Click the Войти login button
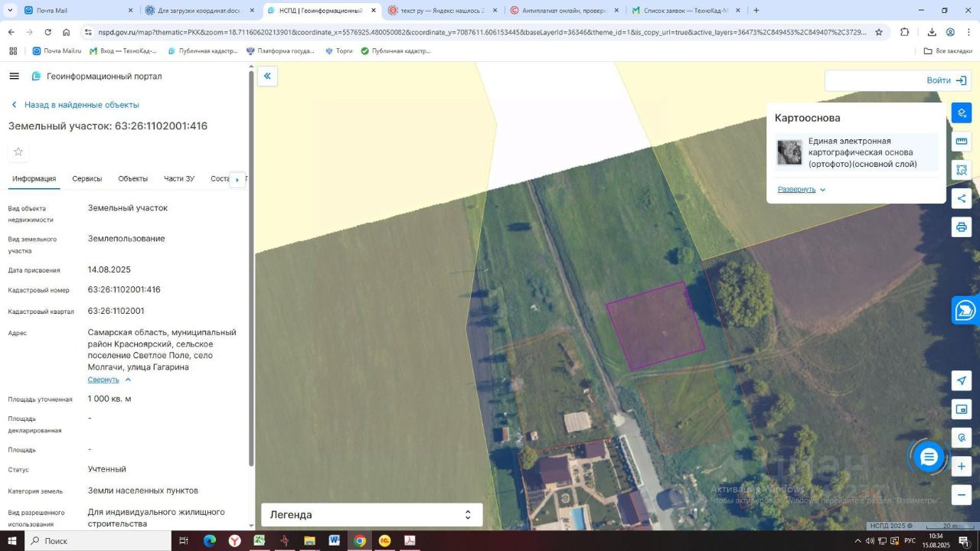 948,80
